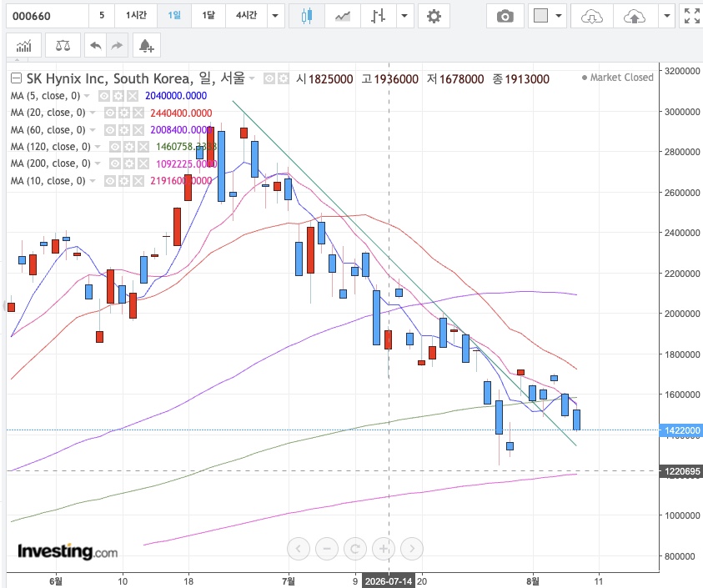
Task: Collapse the SK Hynix legend box
Action: coord(16,78)
